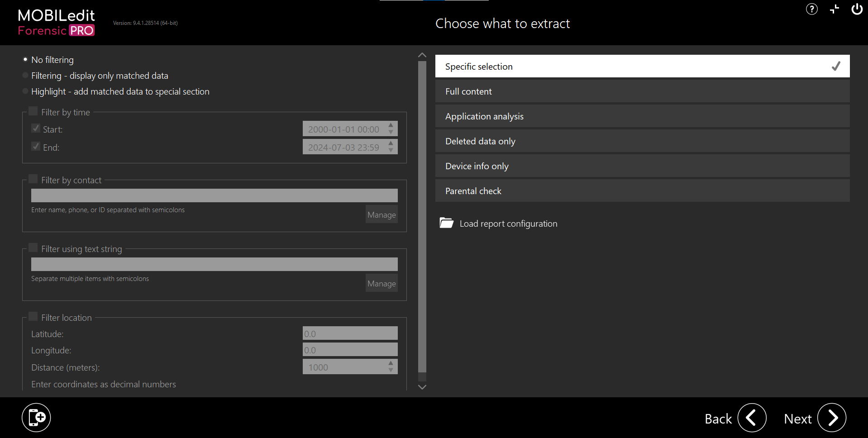Increase the Distance (meters) spinner value
Viewport: 868px width, 438px height.
point(391,363)
